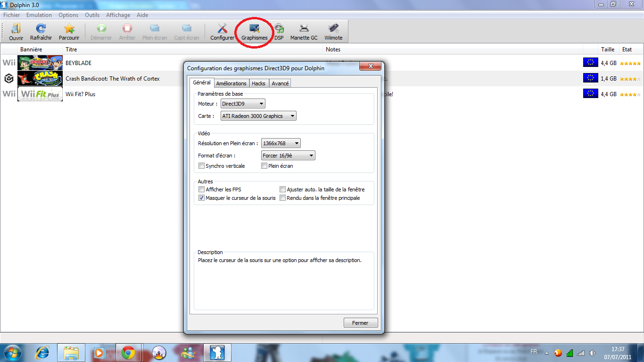Select the Wii Fit? Plus title

[81, 94]
